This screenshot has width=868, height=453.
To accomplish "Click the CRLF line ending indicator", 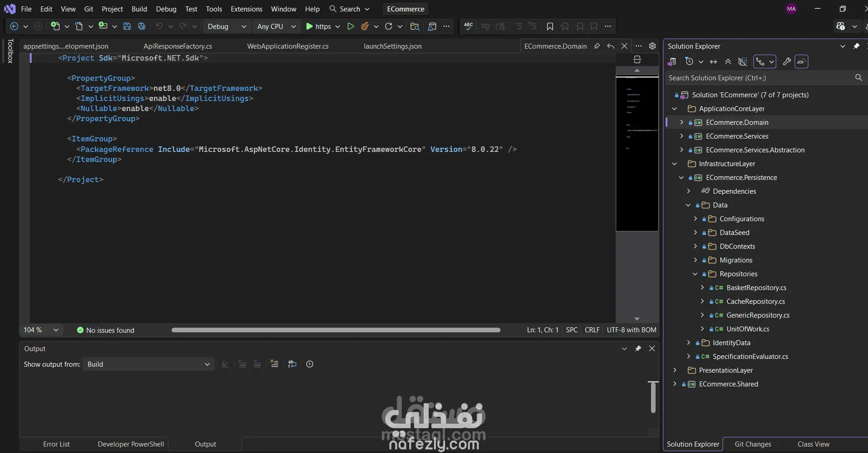I will pyautogui.click(x=592, y=330).
